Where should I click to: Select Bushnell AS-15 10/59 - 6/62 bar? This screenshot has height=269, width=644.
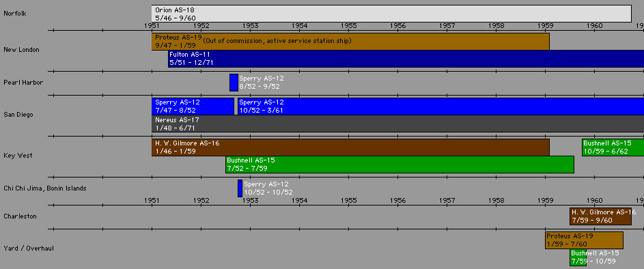pyautogui.click(x=613, y=147)
